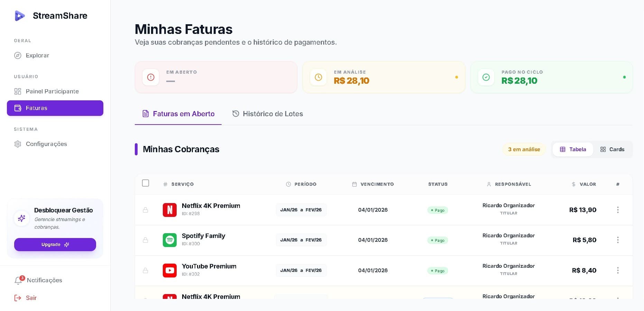Click the lock icon on the Netflix row
Image resolution: width=644 pixels, height=311 pixels.
pyautogui.click(x=146, y=210)
